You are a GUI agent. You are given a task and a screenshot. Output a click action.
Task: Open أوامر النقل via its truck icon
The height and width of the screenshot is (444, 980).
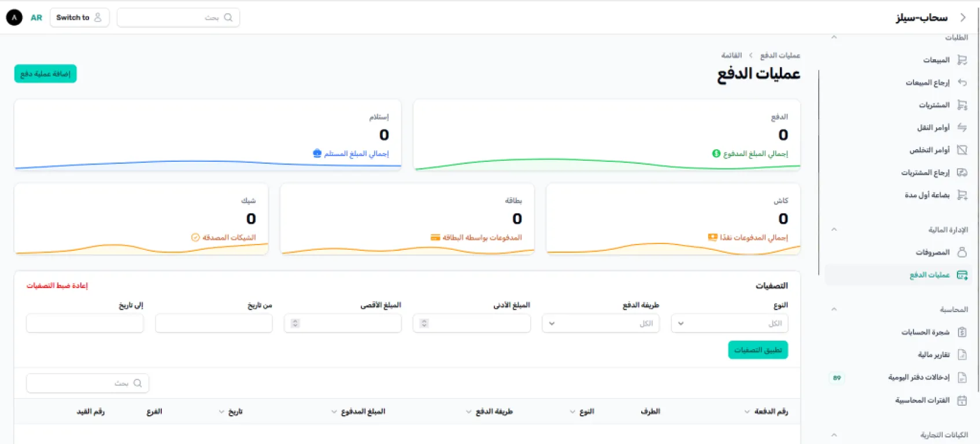pos(963,127)
